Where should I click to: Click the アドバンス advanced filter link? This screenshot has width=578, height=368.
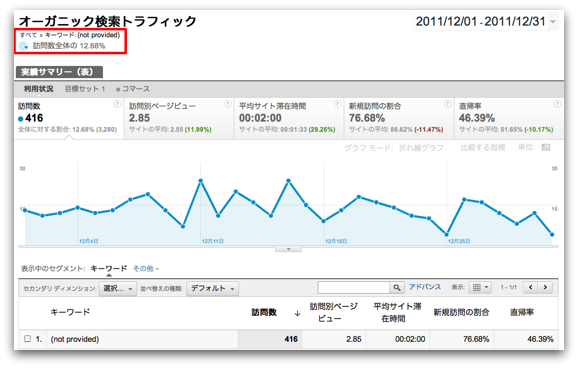(x=425, y=287)
